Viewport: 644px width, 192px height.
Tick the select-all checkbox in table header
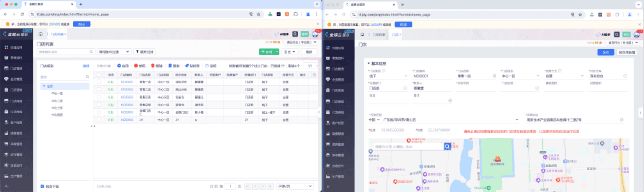99,75
